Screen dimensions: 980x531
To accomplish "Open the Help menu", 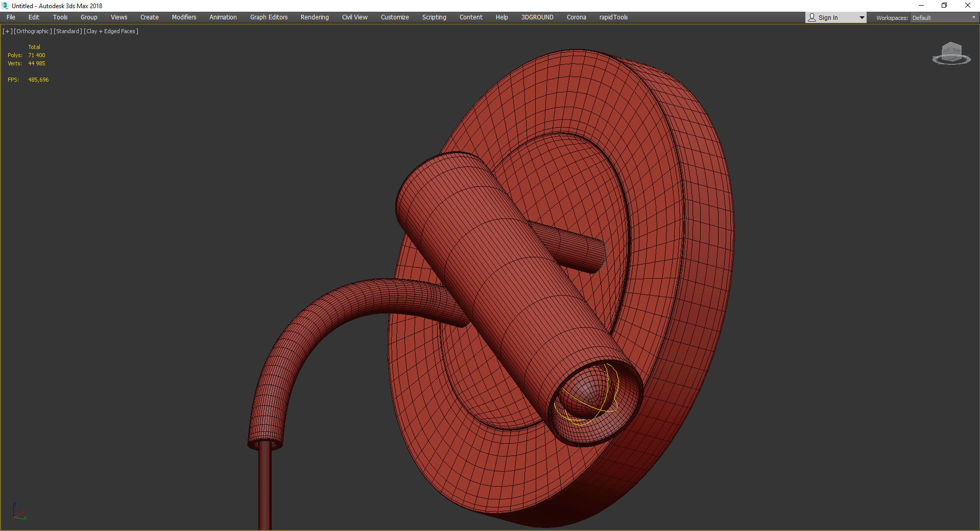I will tap(501, 17).
